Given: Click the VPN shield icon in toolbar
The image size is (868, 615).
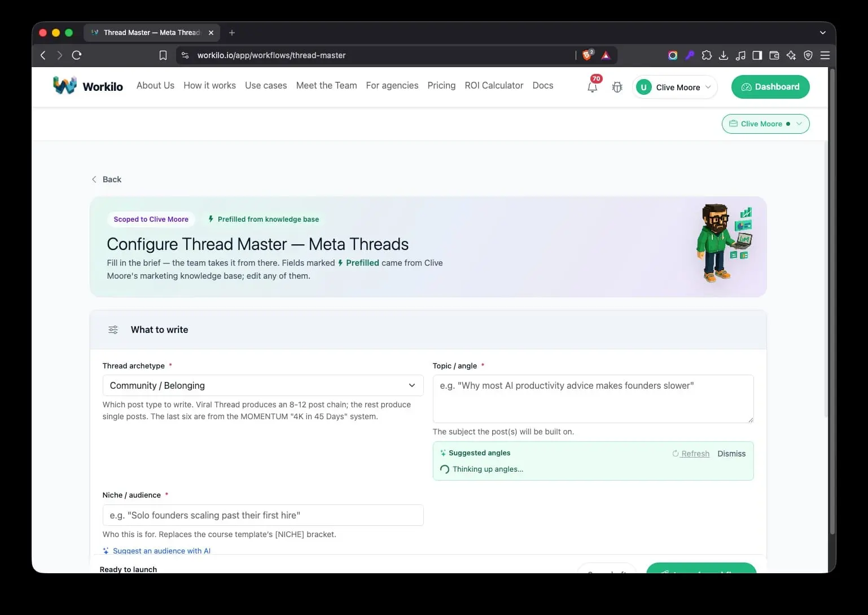Looking at the screenshot, I should pyautogui.click(x=808, y=55).
